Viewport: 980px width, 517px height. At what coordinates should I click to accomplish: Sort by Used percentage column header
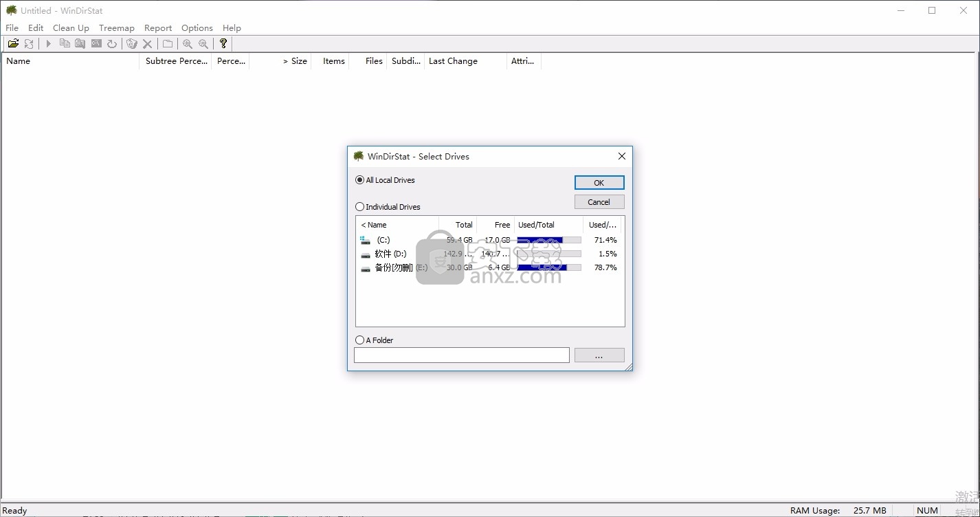pyautogui.click(x=603, y=225)
